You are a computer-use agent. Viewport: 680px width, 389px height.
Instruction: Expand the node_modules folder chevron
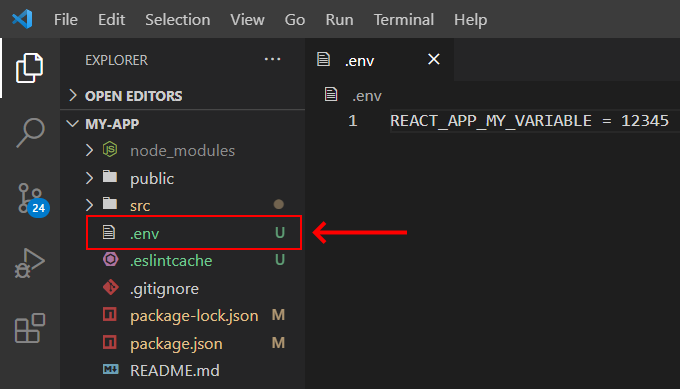point(89,150)
